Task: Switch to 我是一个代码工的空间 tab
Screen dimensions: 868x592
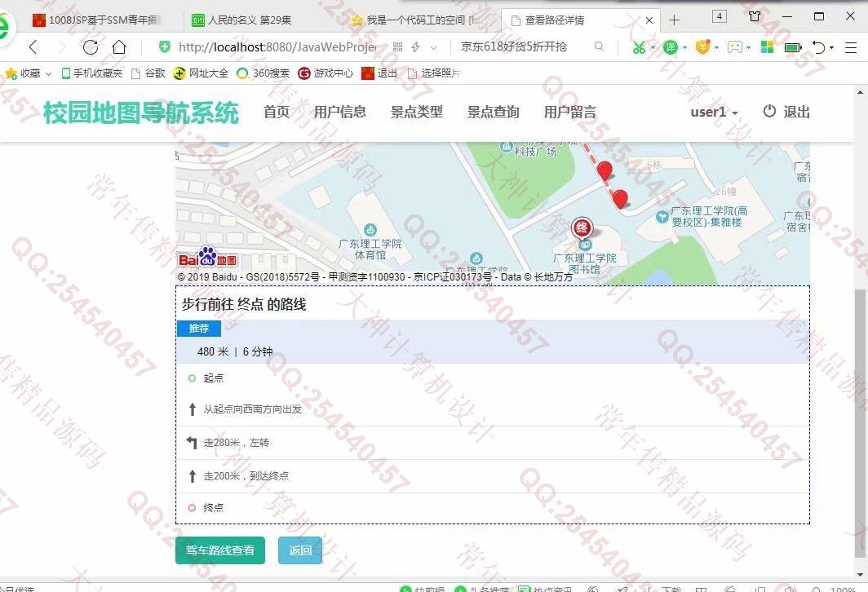Action: [x=415, y=20]
